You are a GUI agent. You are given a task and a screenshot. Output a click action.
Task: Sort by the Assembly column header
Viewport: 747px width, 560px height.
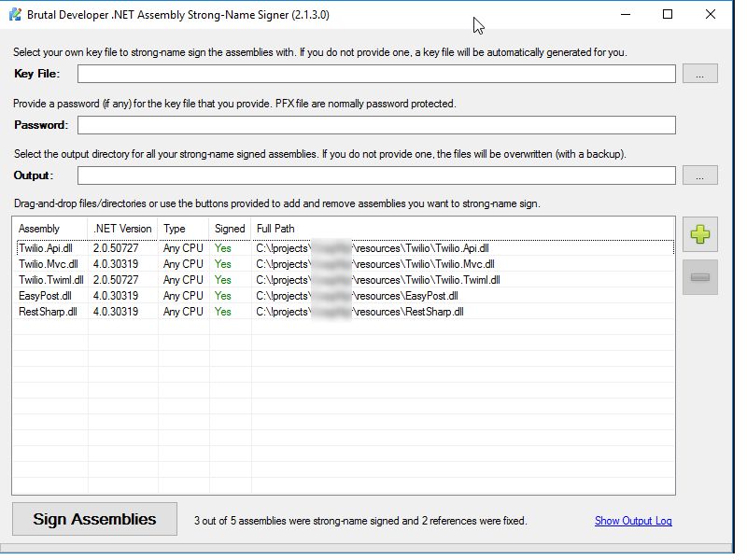(47, 228)
